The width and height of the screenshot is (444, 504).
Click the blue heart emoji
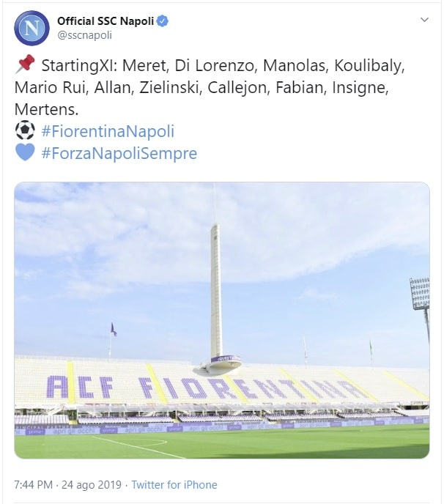coord(25,153)
